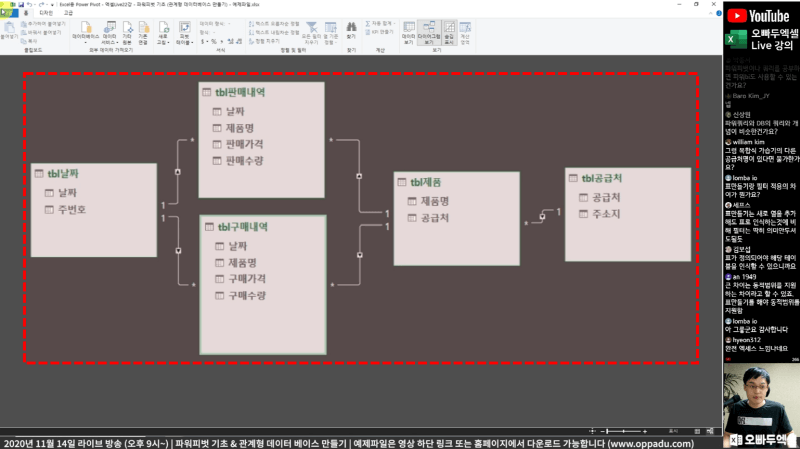
Task: Click the zoom in plus button
Action: tap(645, 432)
